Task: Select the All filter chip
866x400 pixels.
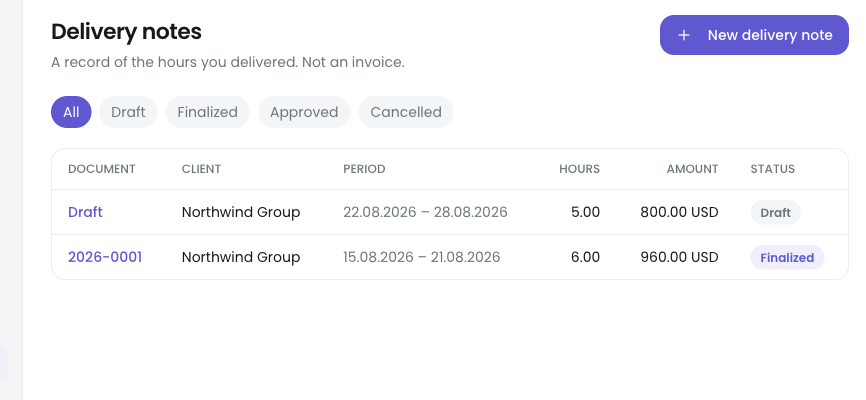Action: coord(71,112)
